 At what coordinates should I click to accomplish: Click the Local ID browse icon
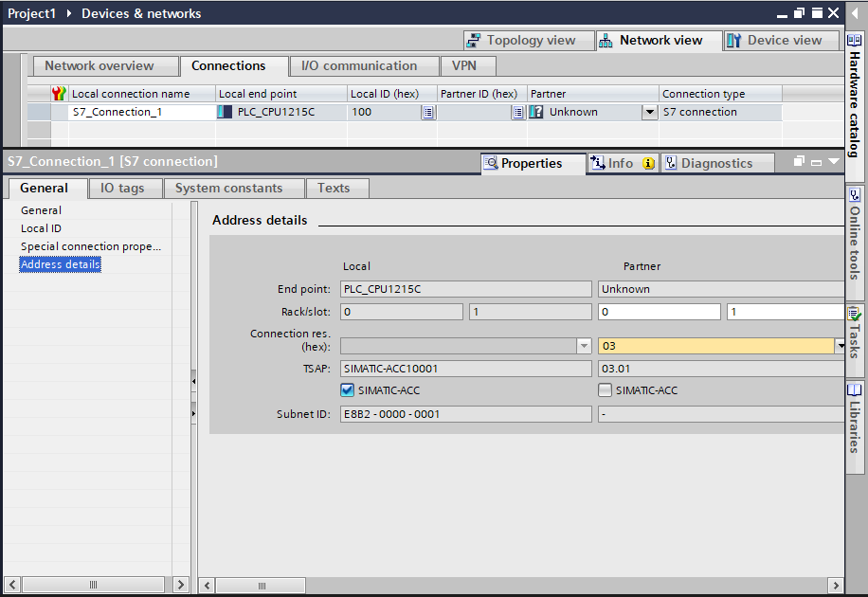427,112
